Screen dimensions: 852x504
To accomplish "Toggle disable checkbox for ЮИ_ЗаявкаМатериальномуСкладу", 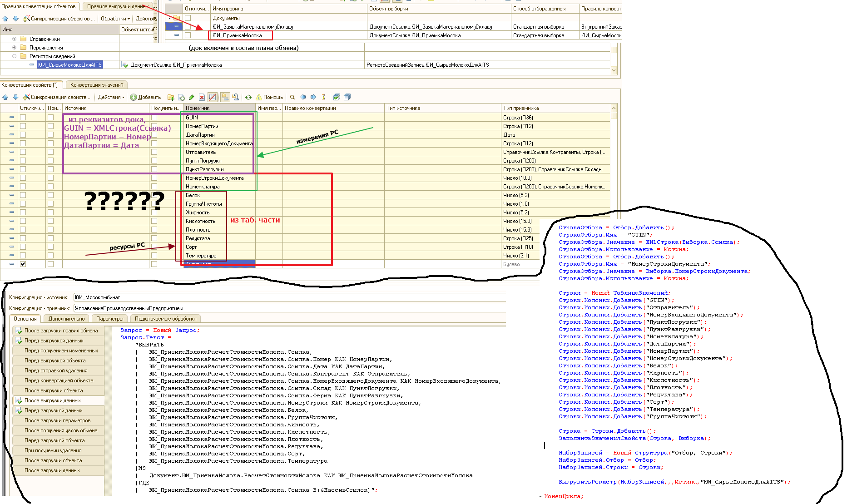I will (x=188, y=27).
